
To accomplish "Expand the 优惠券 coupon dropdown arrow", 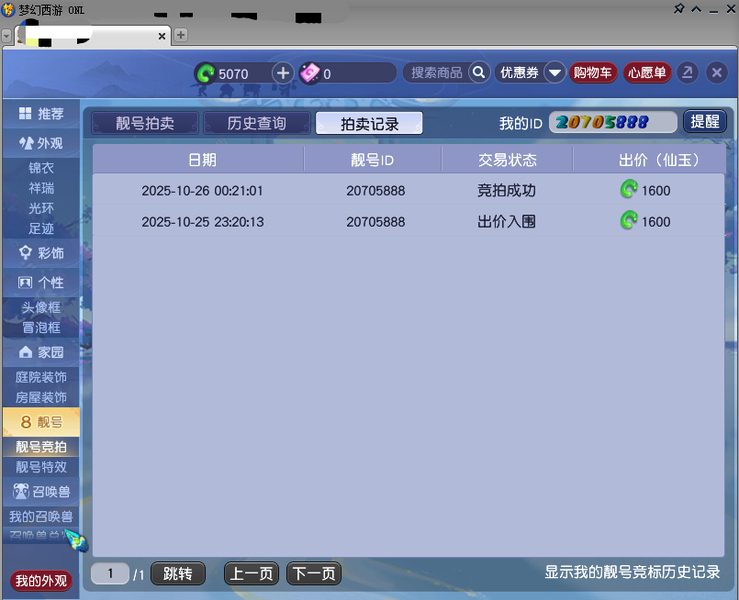I will tap(555, 73).
